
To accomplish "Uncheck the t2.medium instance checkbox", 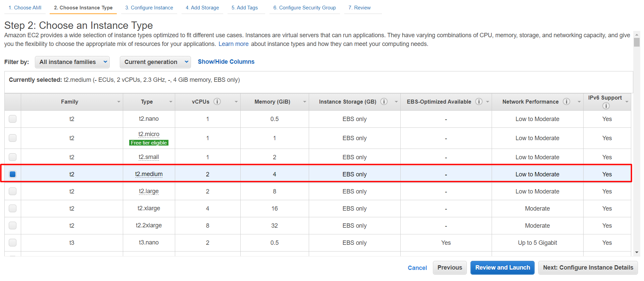I will tap(13, 174).
